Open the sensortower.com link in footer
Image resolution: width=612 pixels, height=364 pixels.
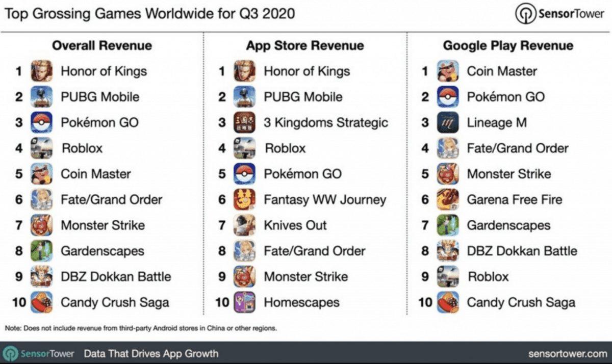[x=568, y=353]
